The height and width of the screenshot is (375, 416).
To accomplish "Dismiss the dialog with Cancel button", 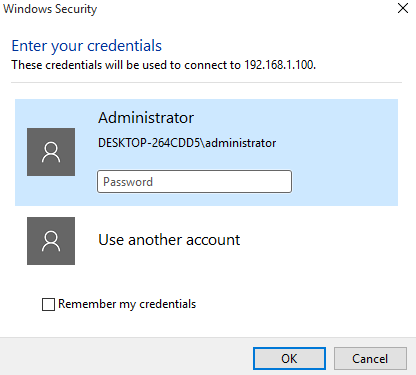I will (370, 359).
